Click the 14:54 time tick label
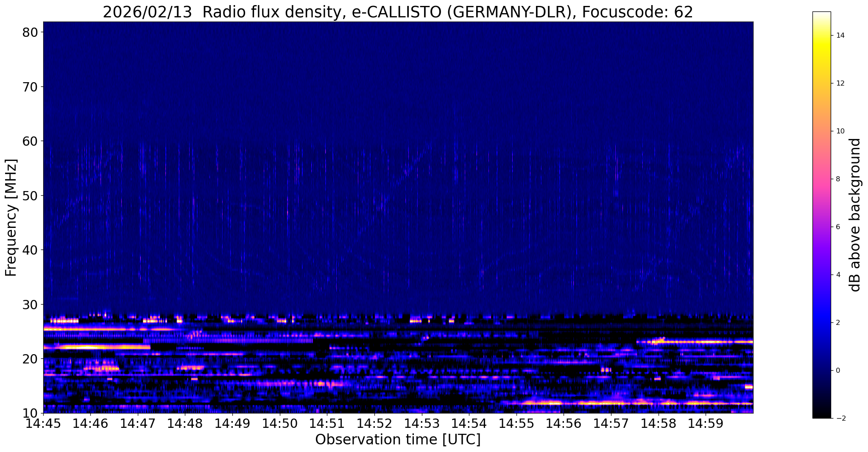The image size is (868, 452). click(469, 423)
